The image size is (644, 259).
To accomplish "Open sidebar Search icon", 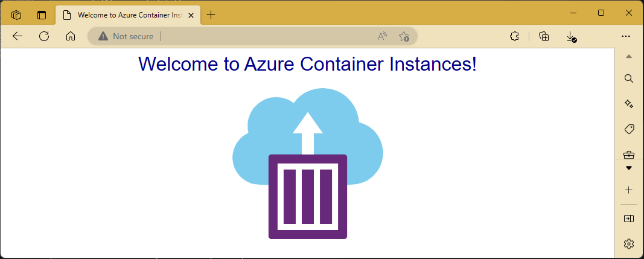I will point(628,78).
